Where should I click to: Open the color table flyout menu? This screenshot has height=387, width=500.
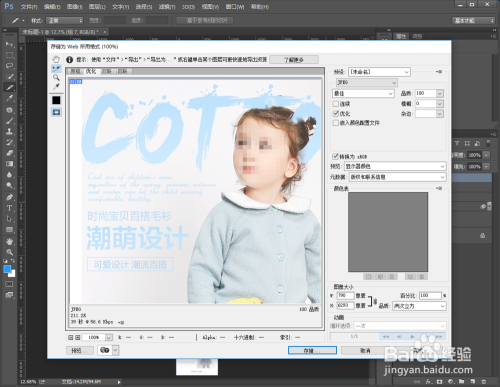click(439, 188)
